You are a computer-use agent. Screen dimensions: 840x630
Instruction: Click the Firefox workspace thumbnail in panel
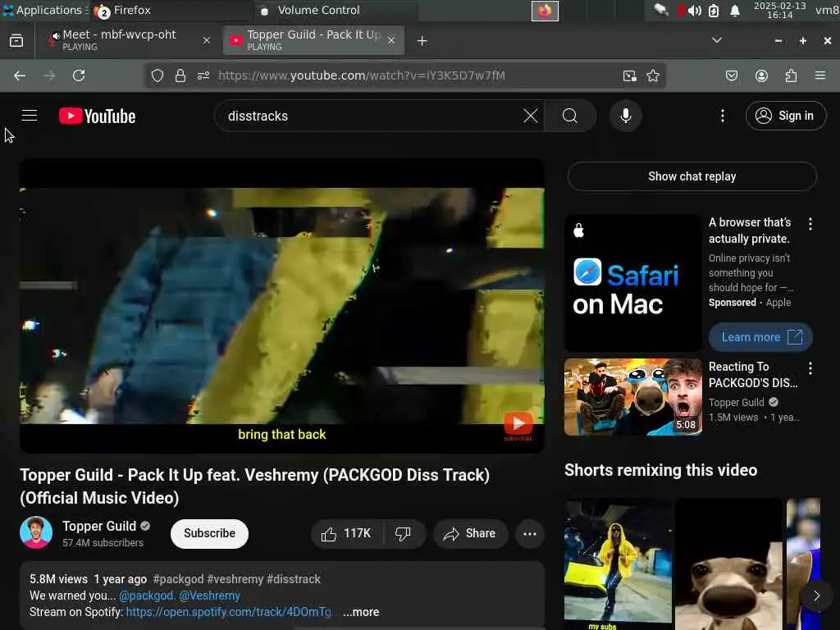545,11
